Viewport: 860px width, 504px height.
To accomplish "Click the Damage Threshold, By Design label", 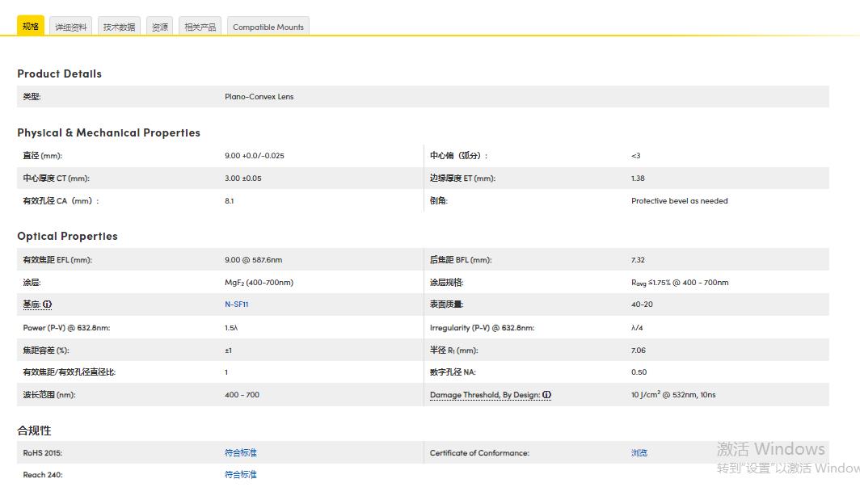I will [x=485, y=395].
